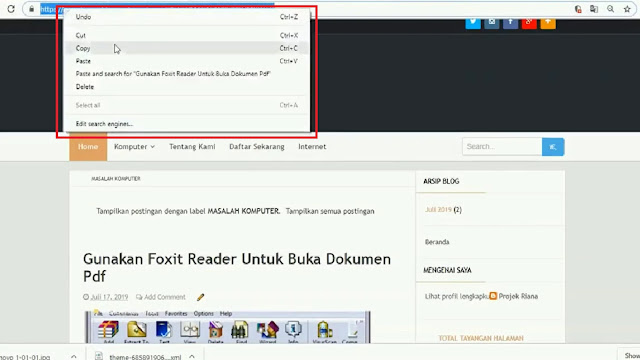640x360 pixels.
Task: Expand options arrow for jpg download
Action: point(73,356)
